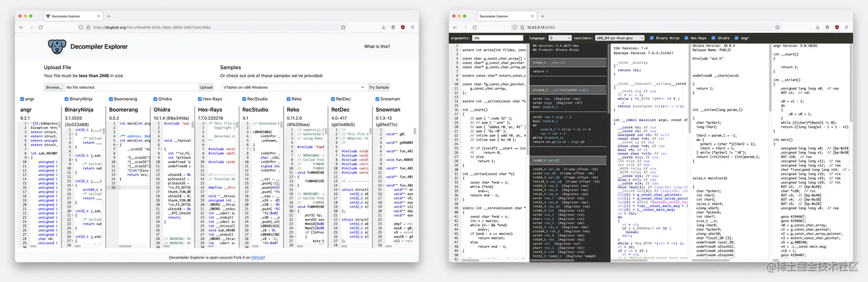The width and height of the screenshot is (868, 282).
Task: Uncheck the angr checkbox on dogbolt.org
Action: [22, 99]
